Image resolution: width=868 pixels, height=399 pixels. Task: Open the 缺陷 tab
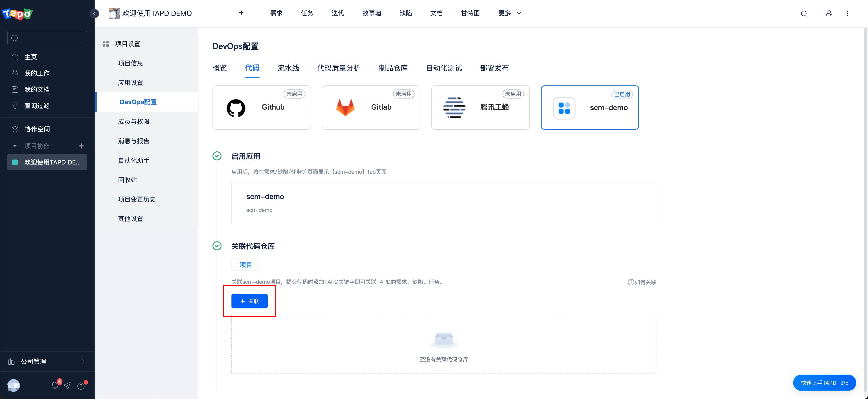click(406, 13)
